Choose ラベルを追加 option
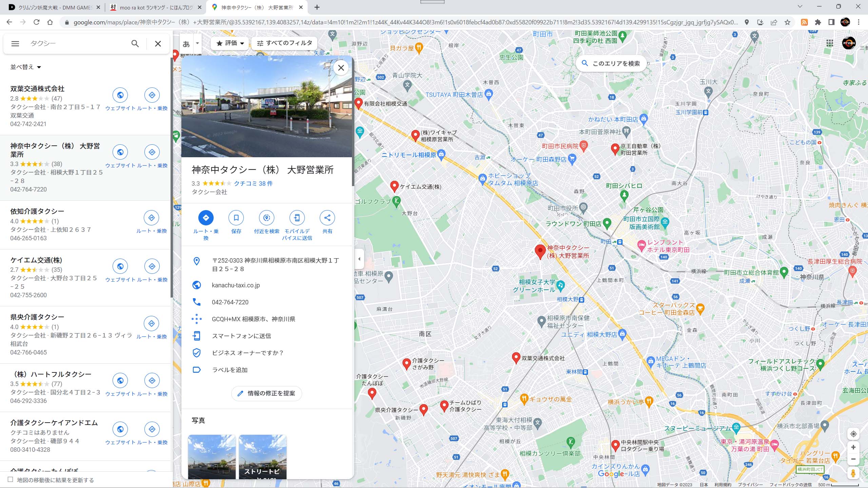The width and height of the screenshot is (868, 488). click(230, 370)
